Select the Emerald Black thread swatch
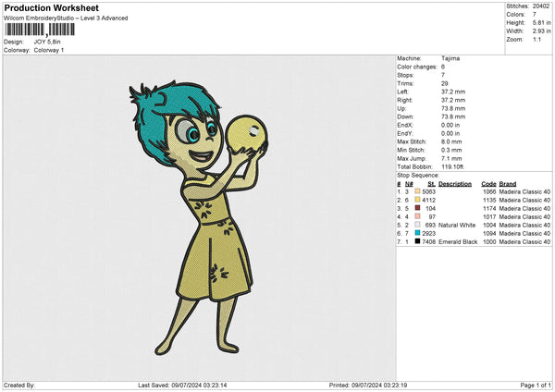This screenshot has height=392, width=555. pyautogui.click(x=417, y=241)
